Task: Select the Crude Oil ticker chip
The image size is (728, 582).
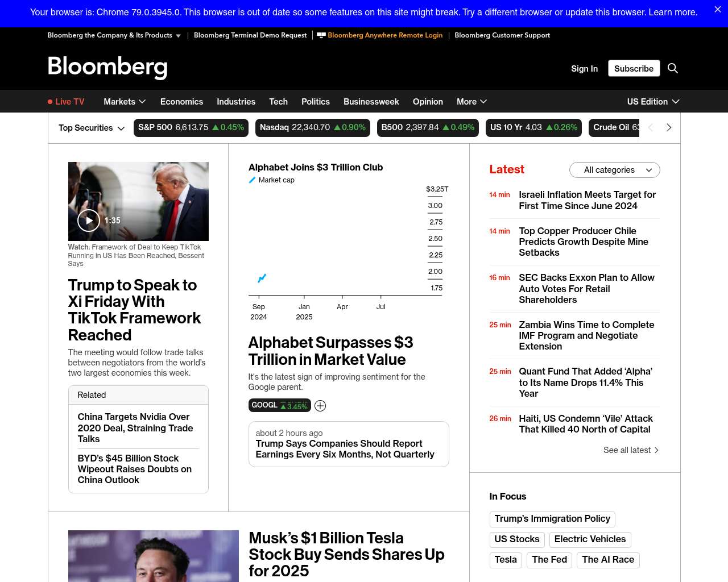Action: tap(614, 128)
